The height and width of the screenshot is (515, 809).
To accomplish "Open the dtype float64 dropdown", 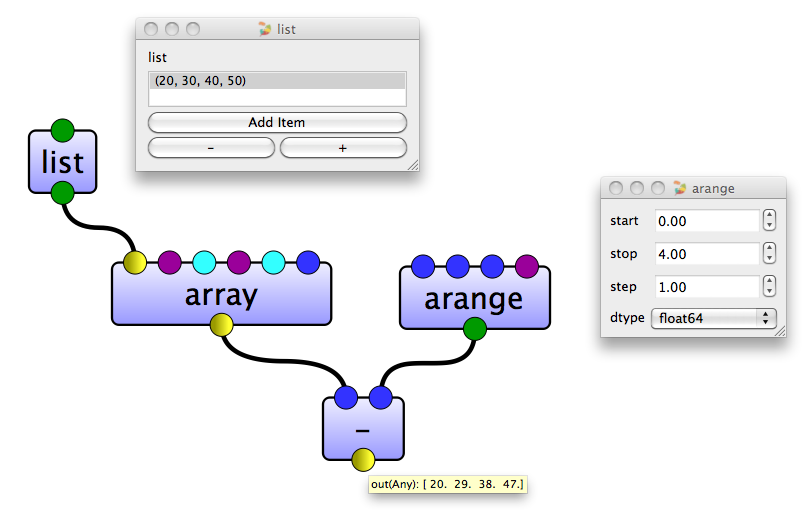I will click(714, 318).
